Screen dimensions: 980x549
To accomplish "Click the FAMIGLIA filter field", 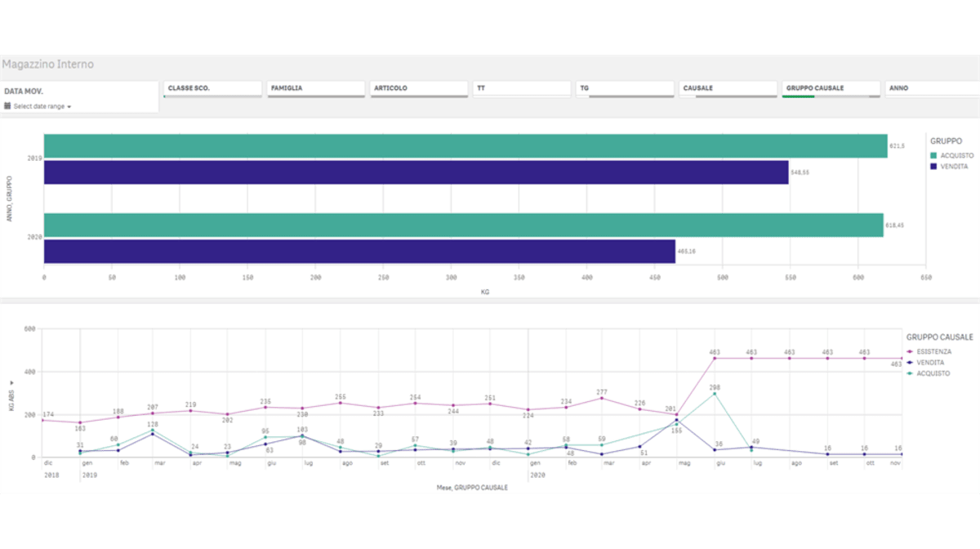I will coord(315,88).
